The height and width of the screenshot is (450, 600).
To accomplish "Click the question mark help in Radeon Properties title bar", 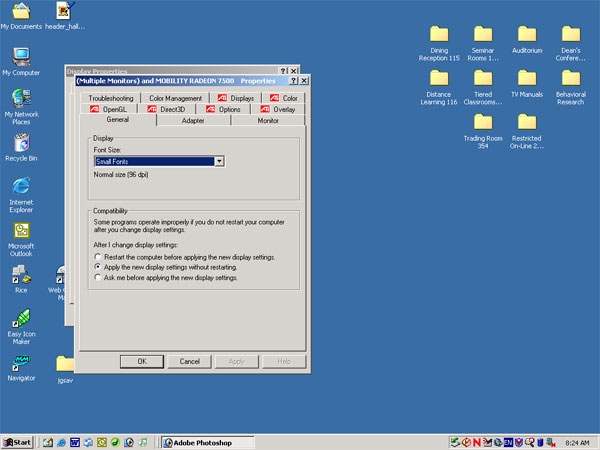I will (x=293, y=80).
